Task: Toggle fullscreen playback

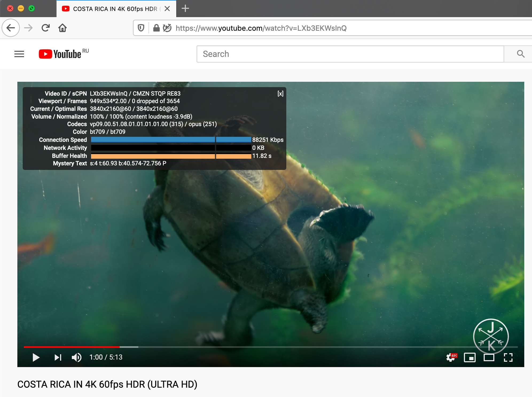Action: tap(508, 357)
